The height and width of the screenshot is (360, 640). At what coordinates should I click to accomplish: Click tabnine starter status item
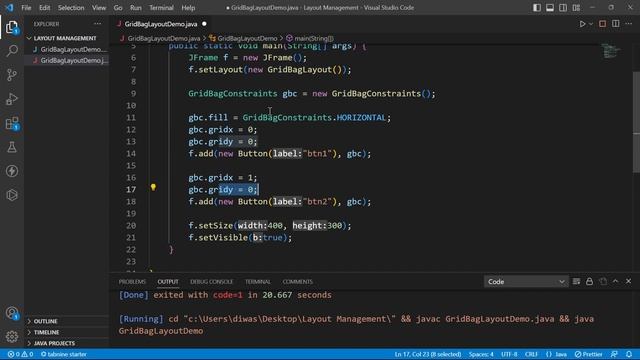coord(64,354)
